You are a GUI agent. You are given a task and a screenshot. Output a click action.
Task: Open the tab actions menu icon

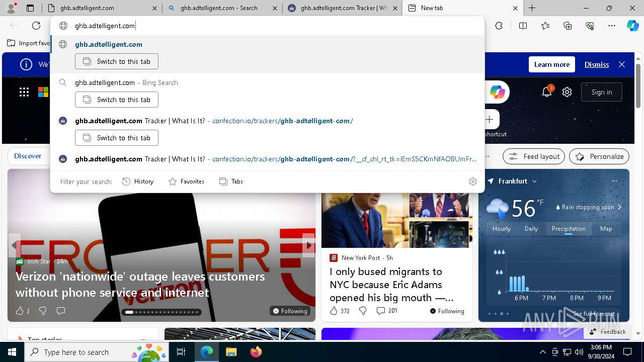point(30,8)
